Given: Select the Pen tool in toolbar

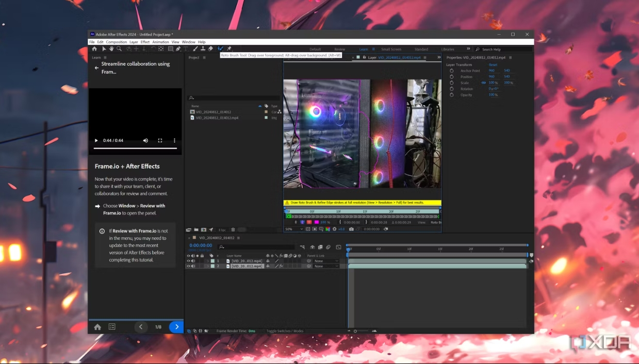Looking at the screenshot, I should 178,48.
